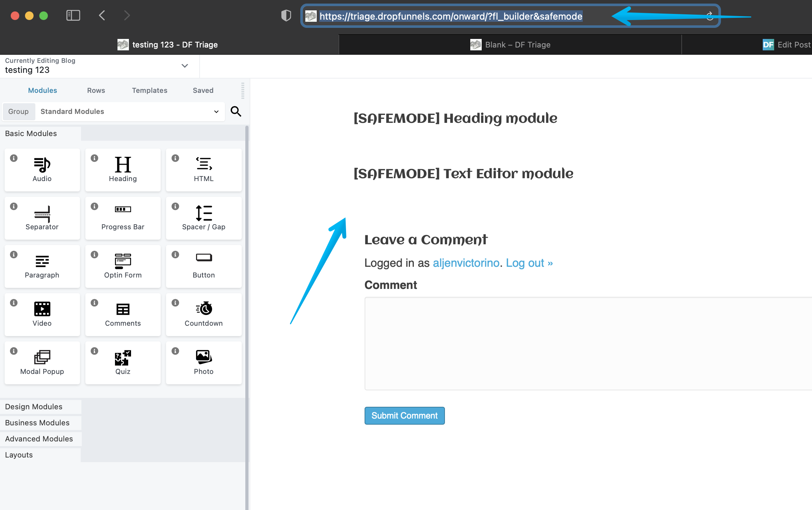Screen dimensions: 812x510
Task: Click the search icon in modules panel
Action: 236,111
